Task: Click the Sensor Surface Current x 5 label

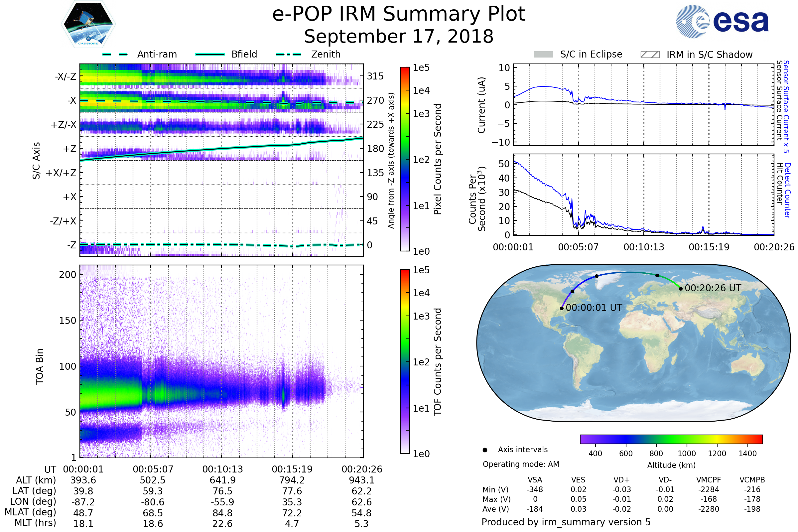Action: 786,107
